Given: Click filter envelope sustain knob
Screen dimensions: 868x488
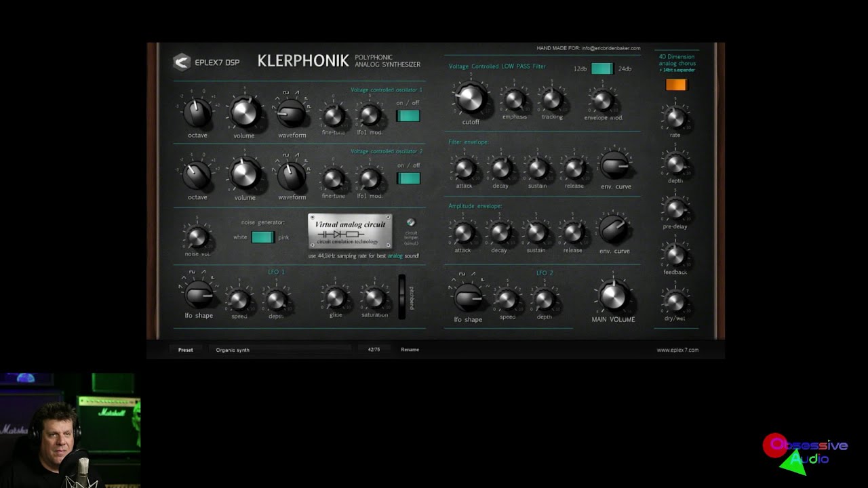Looking at the screenshot, I should [x=538, y=168].
